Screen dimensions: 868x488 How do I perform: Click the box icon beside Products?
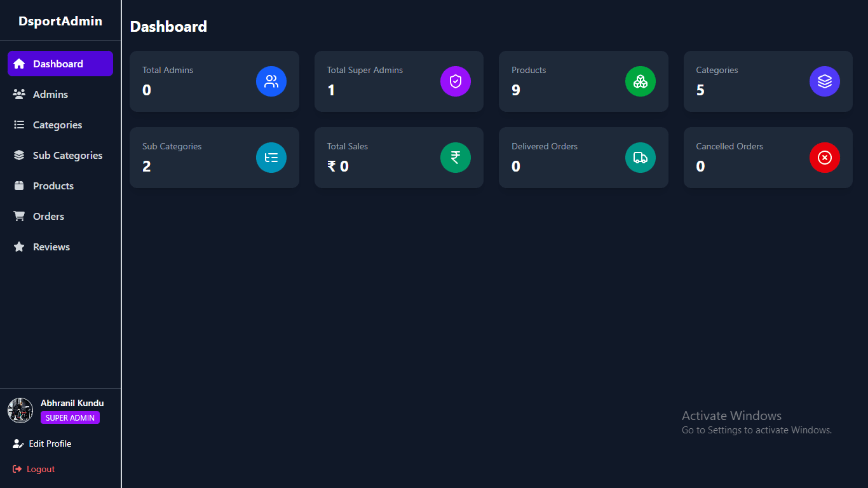(x=19, y=186)
